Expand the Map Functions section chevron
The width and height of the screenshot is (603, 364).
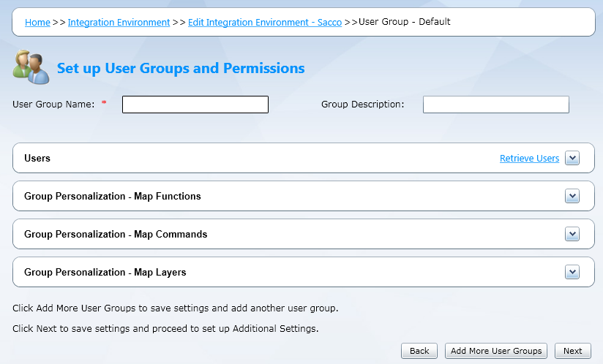(x=572, y=196)
